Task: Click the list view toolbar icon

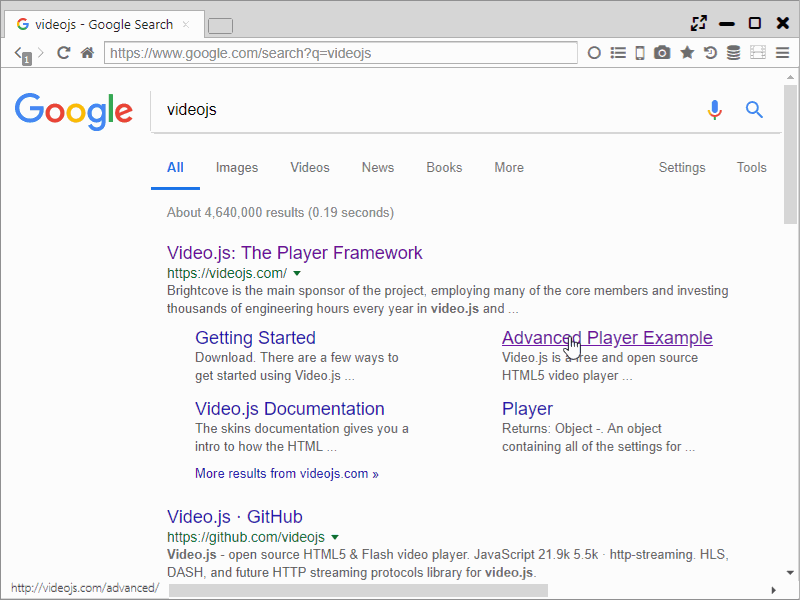Action: pos(618,53)
